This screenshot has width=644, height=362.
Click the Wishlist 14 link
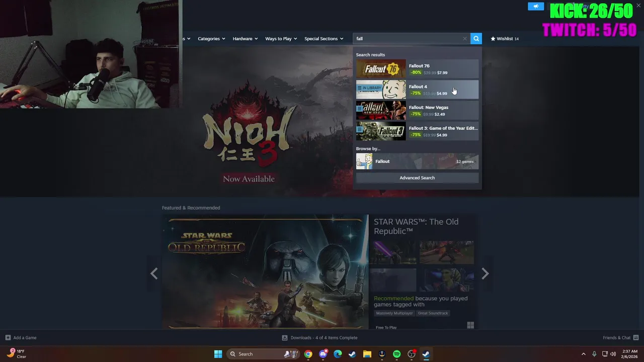[x=505, y=39]
